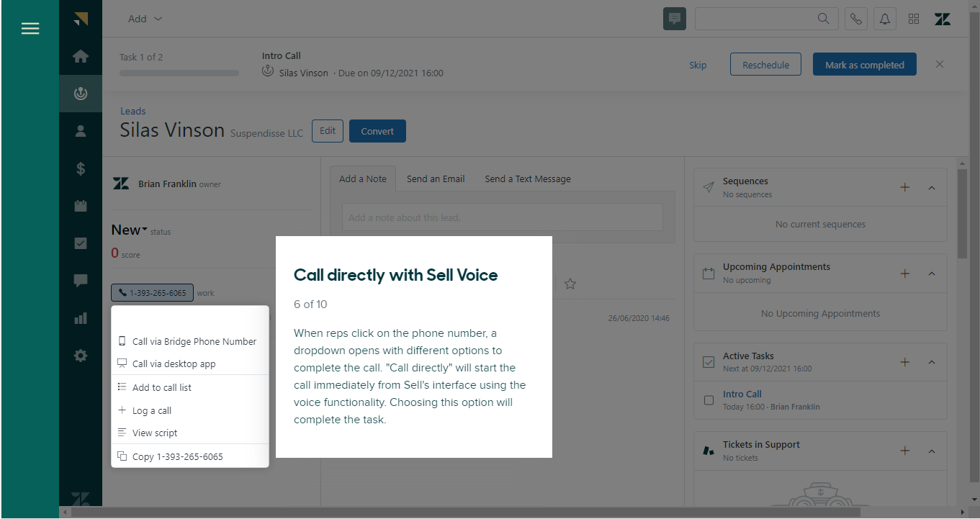This screenshot has width=980, height=519.
Task: Open the Add dropdown menu
Action: (145, 19)
